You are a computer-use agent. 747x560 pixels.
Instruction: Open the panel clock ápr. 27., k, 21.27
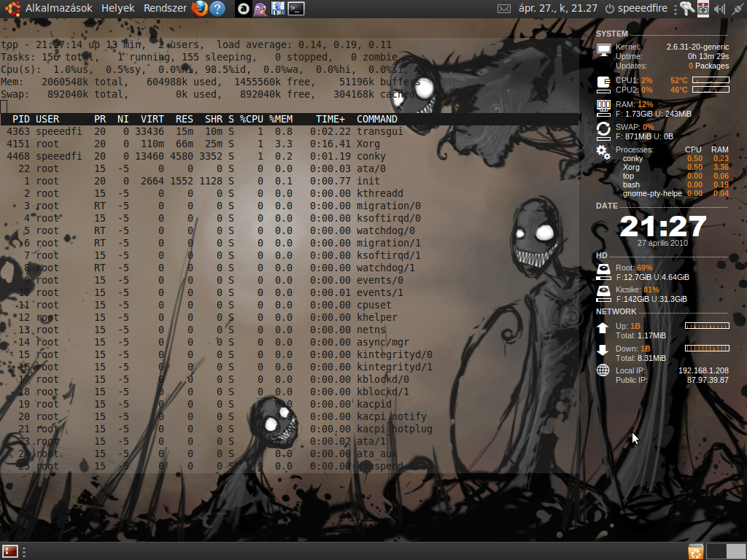[558, 8]
